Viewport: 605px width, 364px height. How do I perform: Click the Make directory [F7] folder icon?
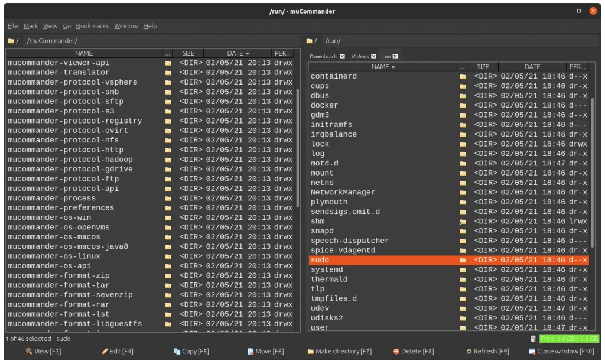tap(311, 352)
